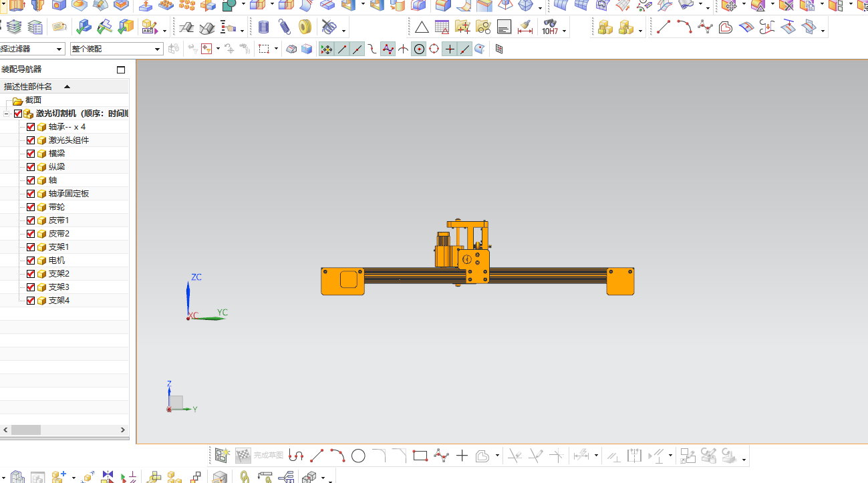868x483 pixels.
Task: Click the navigator horizontal scrollbar thumb
Action: point(26,430)
